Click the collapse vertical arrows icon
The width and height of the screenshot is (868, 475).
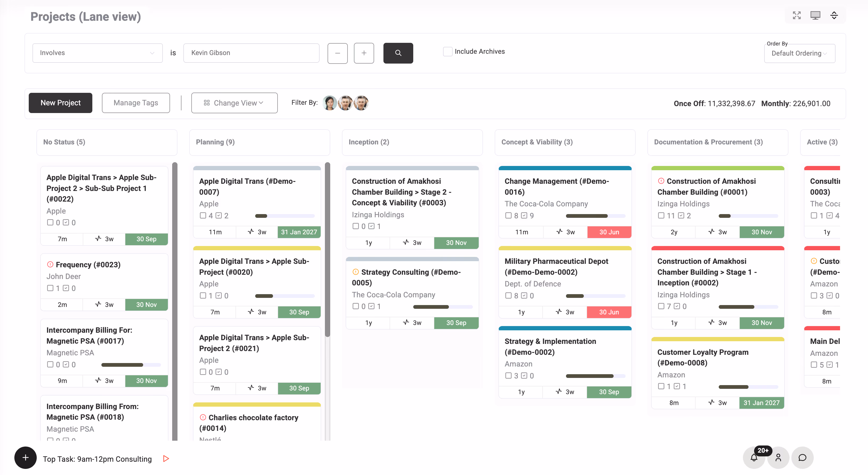[834, 15]
